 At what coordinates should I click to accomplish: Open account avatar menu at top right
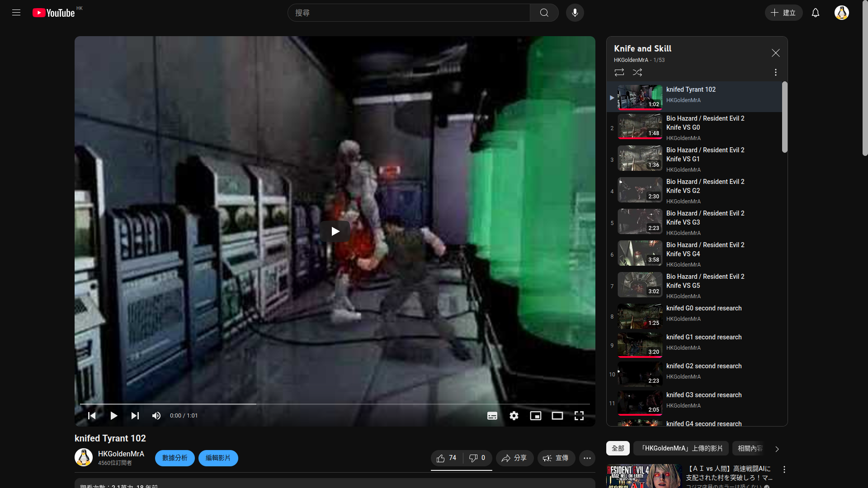[842, 13]
